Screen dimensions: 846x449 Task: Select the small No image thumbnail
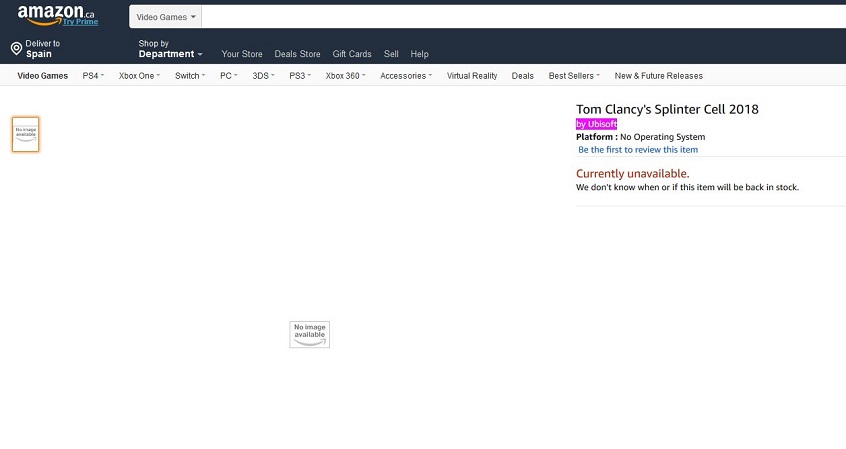[25, 134]
